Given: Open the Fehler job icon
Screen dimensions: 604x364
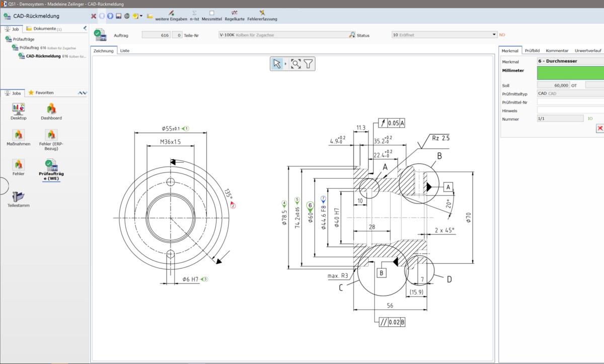Looking at the screenshot, I should pyautogui.click(x=19, y=168).
